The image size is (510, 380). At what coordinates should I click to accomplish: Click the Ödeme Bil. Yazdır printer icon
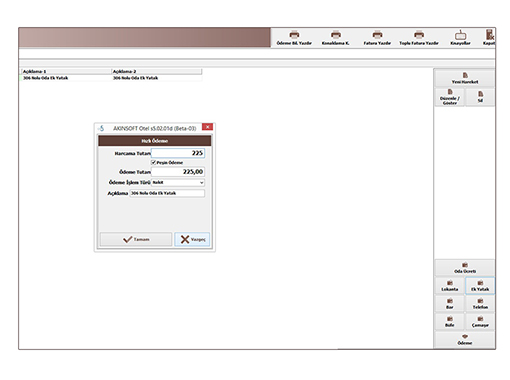pos(294,35)
